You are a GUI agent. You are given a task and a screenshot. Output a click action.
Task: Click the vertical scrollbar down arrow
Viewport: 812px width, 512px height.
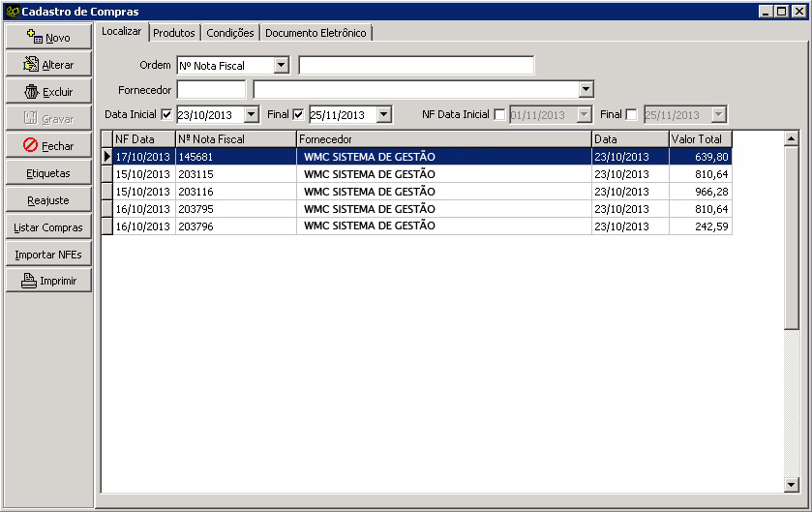[791, 484]
